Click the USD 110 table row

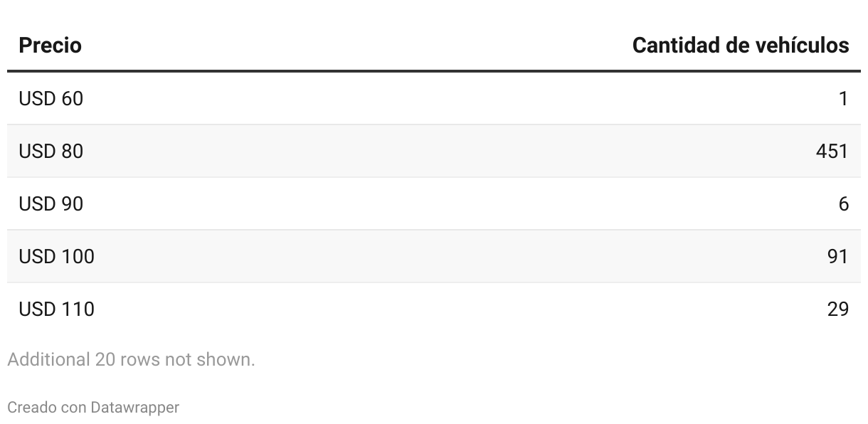click(434, 309)
